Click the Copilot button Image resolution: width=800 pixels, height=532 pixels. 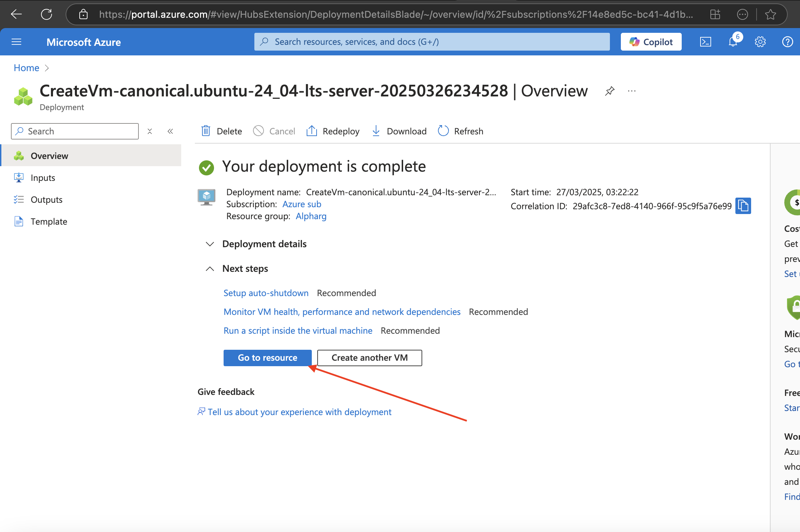(x=651, y=42)
